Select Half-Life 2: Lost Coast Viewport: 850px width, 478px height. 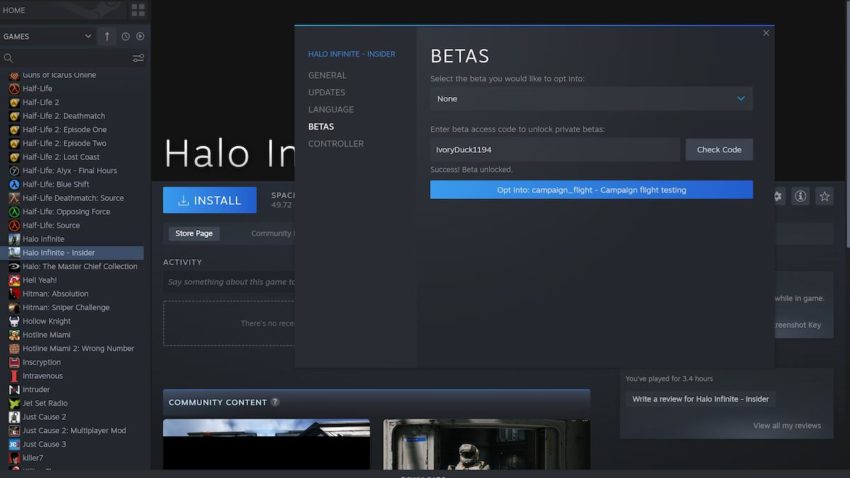(x=61, y=157)
